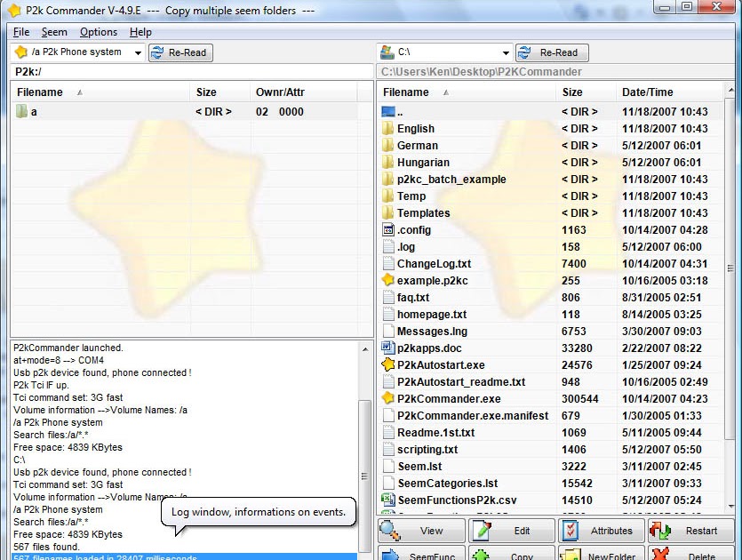
Task: Expand the C:\ drive dropdown
Action: [506, 52]
